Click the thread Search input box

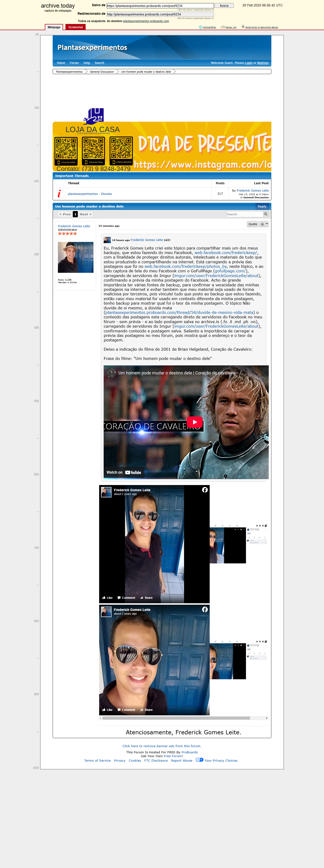point(245,214)
